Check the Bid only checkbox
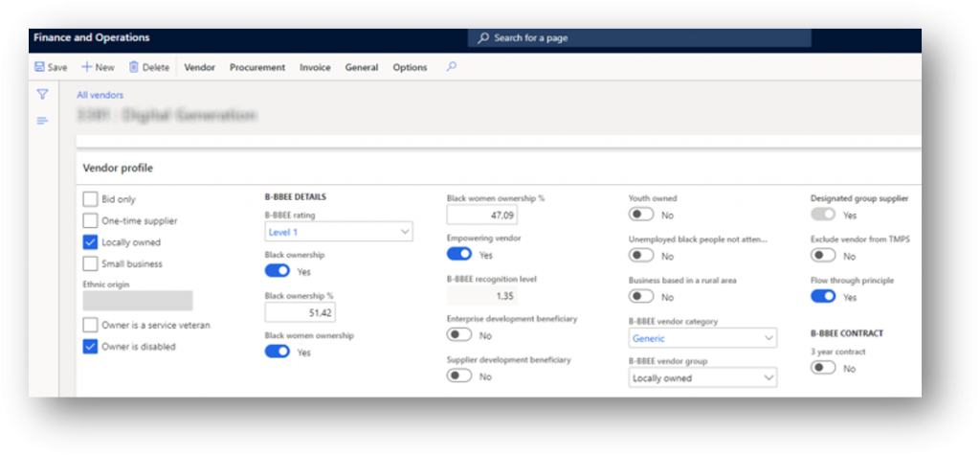The width and height of the screenshot is (980, 455). (90, 199)
